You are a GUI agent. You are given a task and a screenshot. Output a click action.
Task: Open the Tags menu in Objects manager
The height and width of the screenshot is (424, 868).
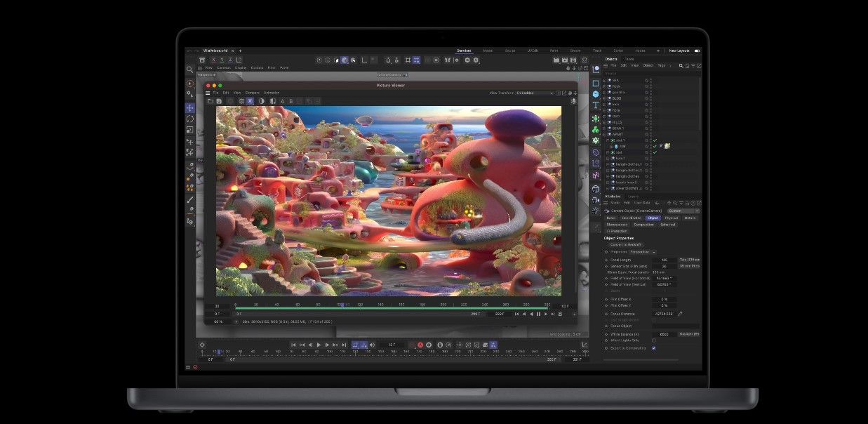(x=662, y=65)
